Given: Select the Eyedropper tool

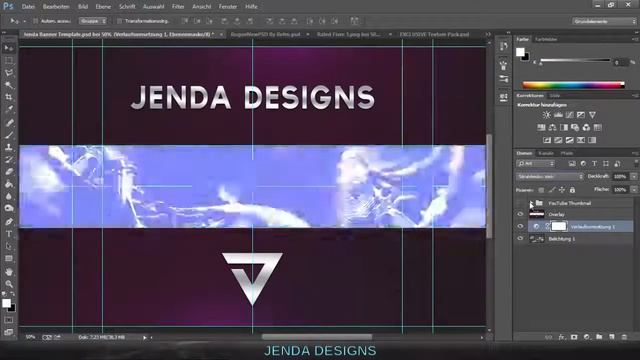Looking at the screenshot, I should [x=9, y=109].
